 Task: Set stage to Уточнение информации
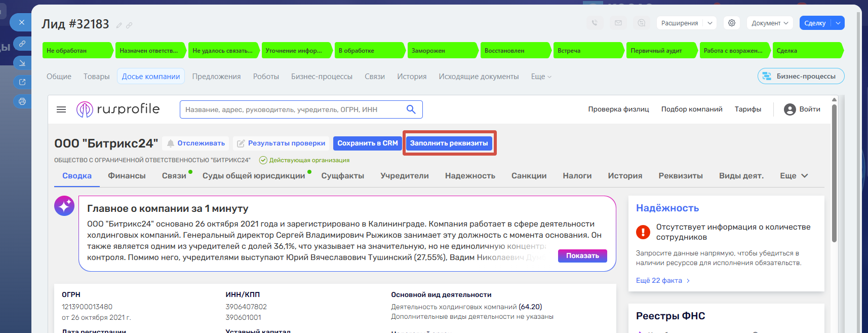(297, 51)
